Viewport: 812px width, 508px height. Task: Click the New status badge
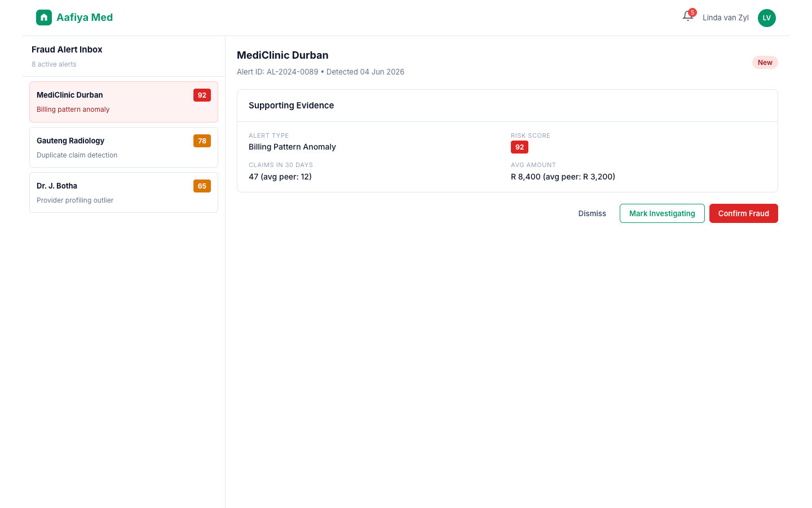[x=765, y=63]
